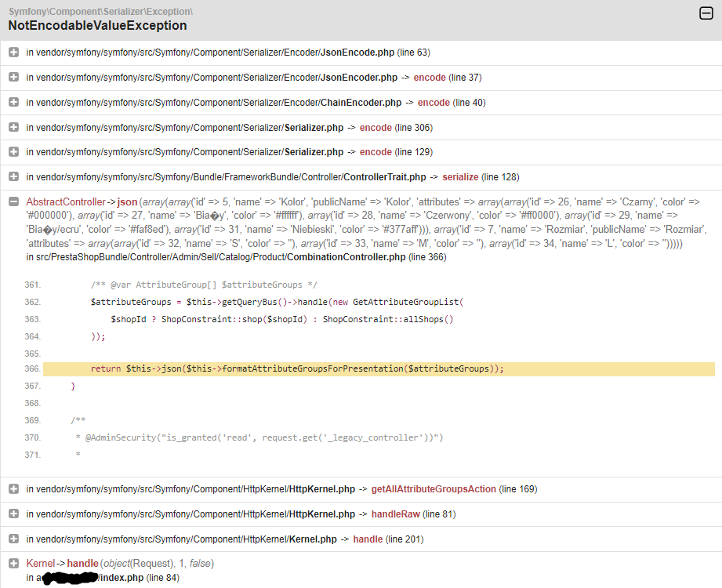Click the handleRaw method name

click(x=396, y=514)
